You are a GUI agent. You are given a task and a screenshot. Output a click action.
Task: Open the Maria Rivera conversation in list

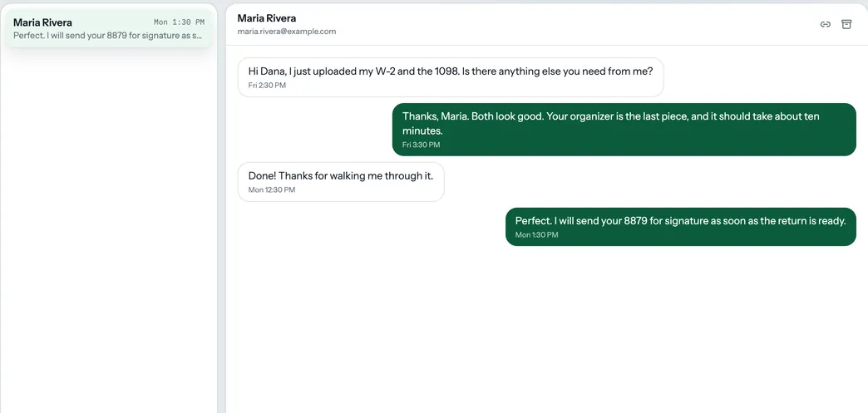(108, 28)
